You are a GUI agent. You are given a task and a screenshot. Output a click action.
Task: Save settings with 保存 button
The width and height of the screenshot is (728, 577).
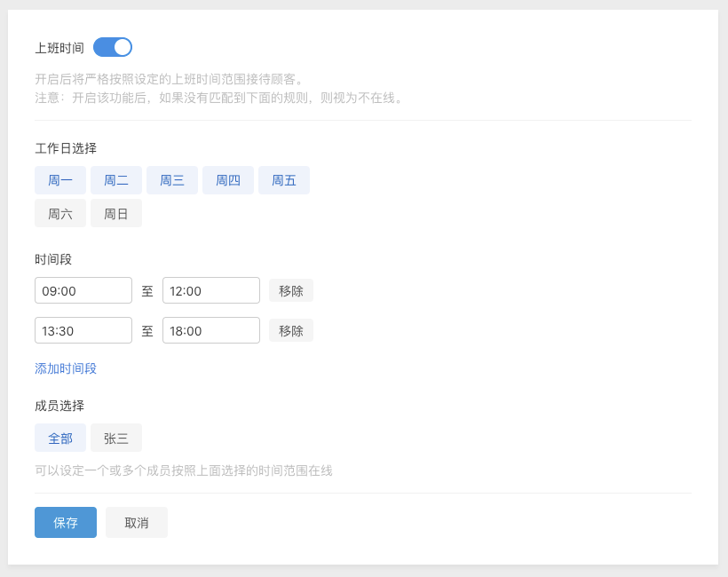pos(66,523)
